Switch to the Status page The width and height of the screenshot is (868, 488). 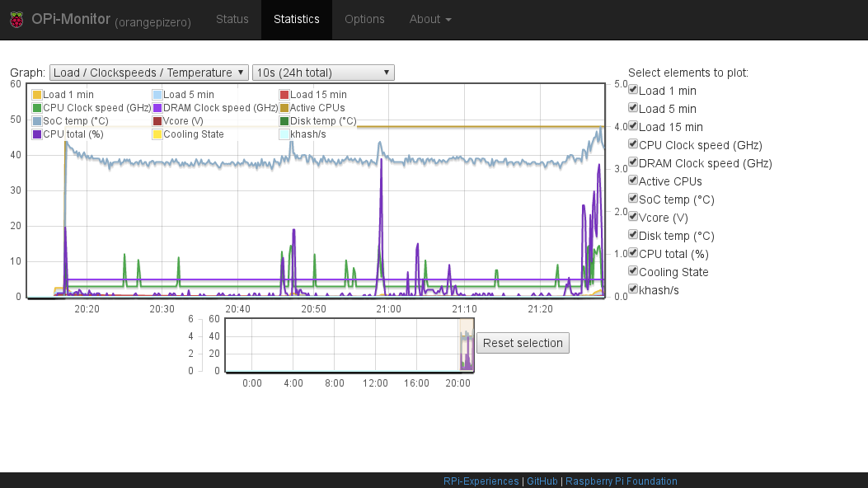pyautogui.click(x=232, y=19)
